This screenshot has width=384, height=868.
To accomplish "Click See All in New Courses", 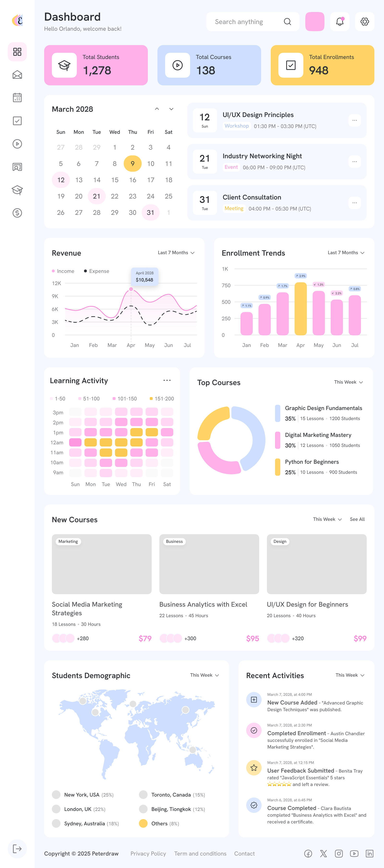I will tap(357, 519).
